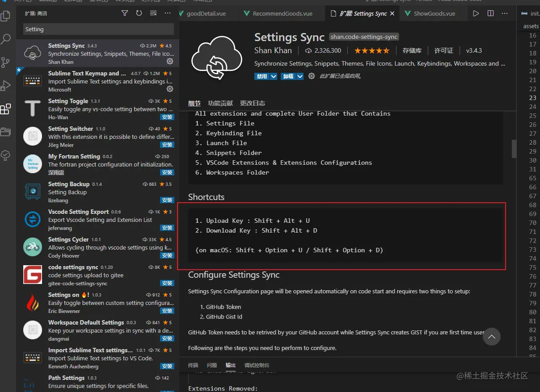Open the Explorer view in activity bar
Viewport: 540px width, 392px height.
coord(5,17)
